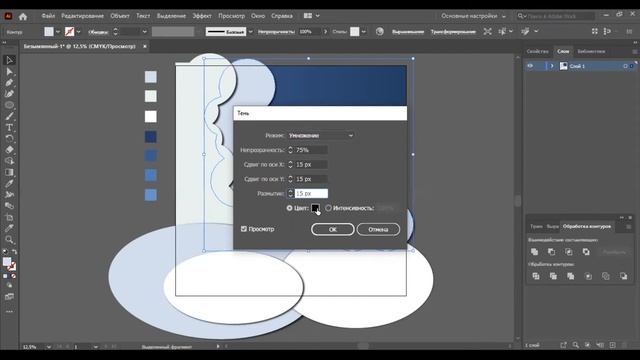640x360 pixels.
Task: Swap fill and stroke arrows in toolbar
Action: point(14,252)
